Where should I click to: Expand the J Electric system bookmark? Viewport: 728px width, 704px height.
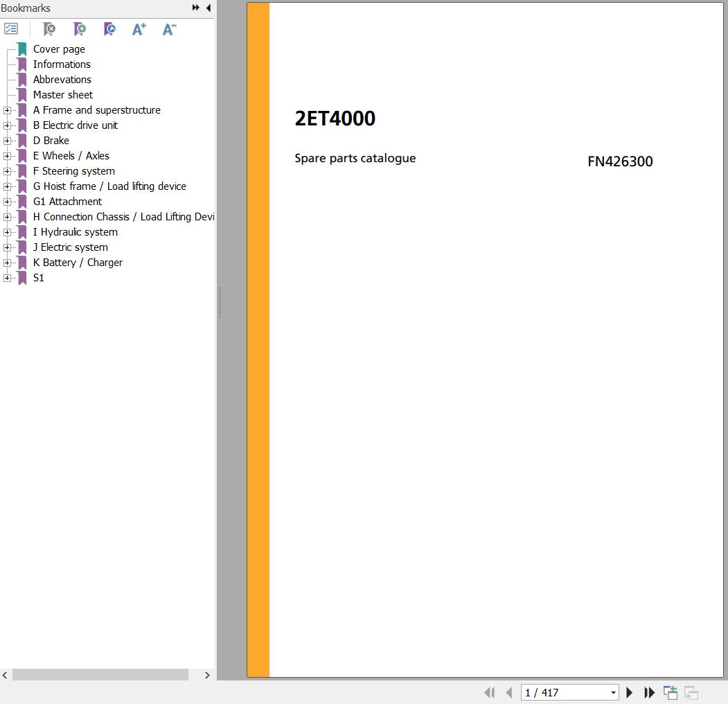(7, 247)
